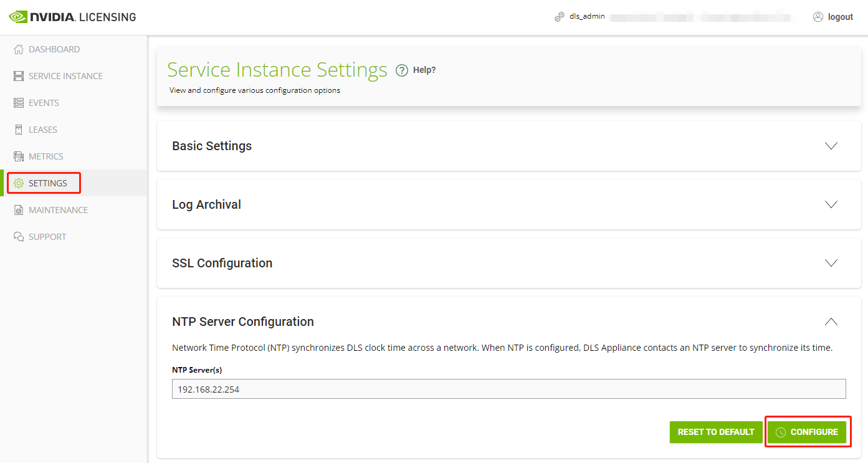Click the SSL Configuration heading
This screenshot has height=463, width=868.
click(x=222, y=263)
